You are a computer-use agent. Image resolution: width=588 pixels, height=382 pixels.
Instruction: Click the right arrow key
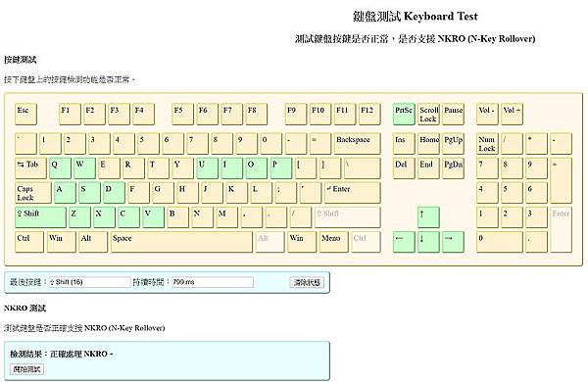pos(453,242)
